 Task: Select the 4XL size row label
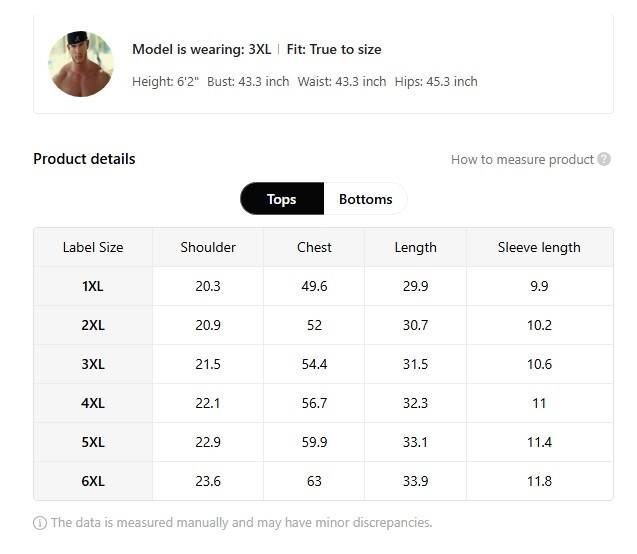tap(93, 403)
